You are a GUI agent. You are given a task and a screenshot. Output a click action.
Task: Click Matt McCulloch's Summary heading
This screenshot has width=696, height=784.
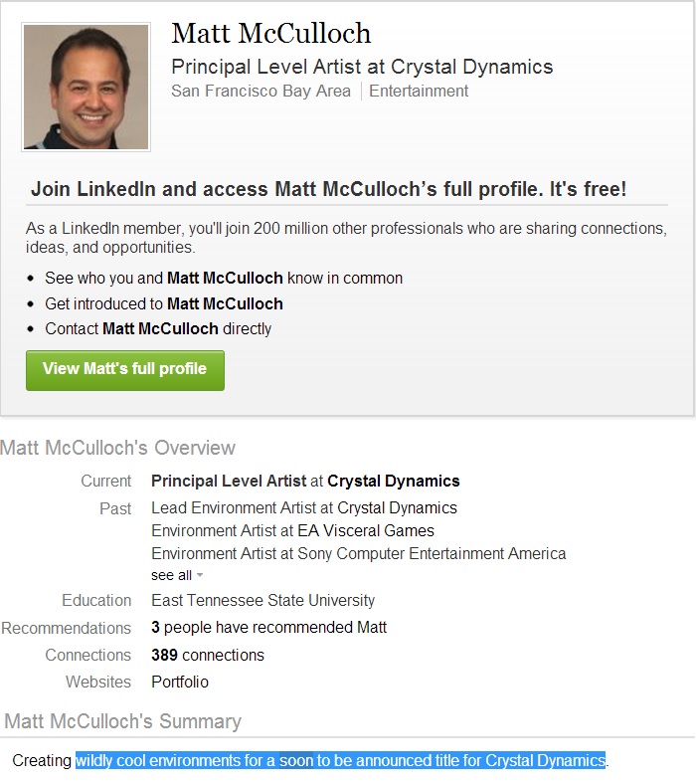(123, 721)
